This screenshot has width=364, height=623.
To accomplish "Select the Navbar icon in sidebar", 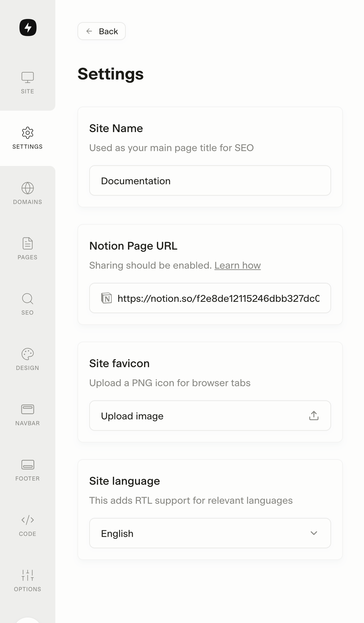I will 28,409.
